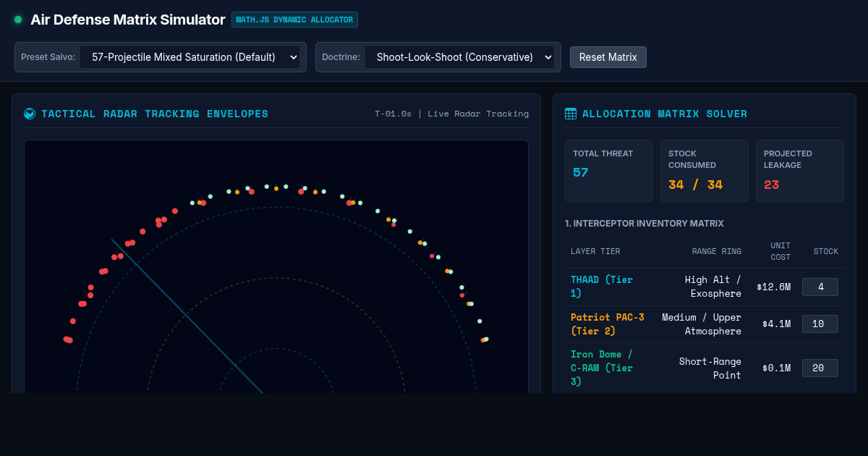The width and height of the screenshot is (868, 456).
Task: Click the Patriot PAC-3 (Tier 2) label
Action: coord(608,324)
